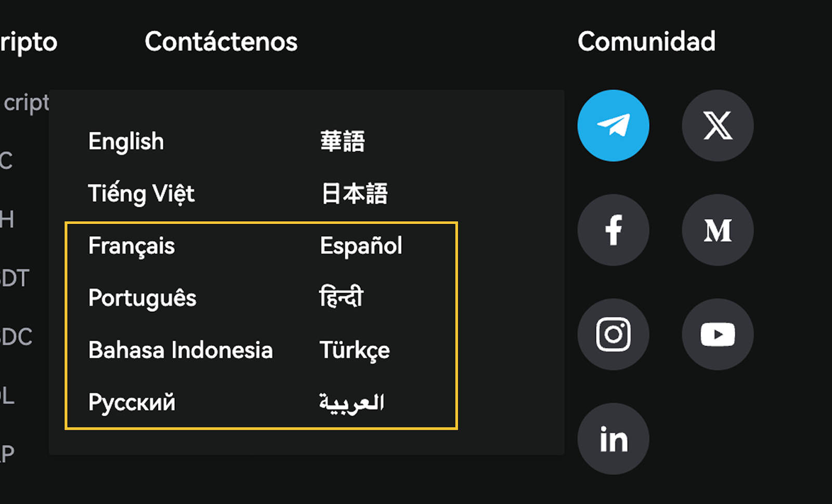This screenshot has height=504, width=832.
Task: Select Português language
Action: [142, 298]
